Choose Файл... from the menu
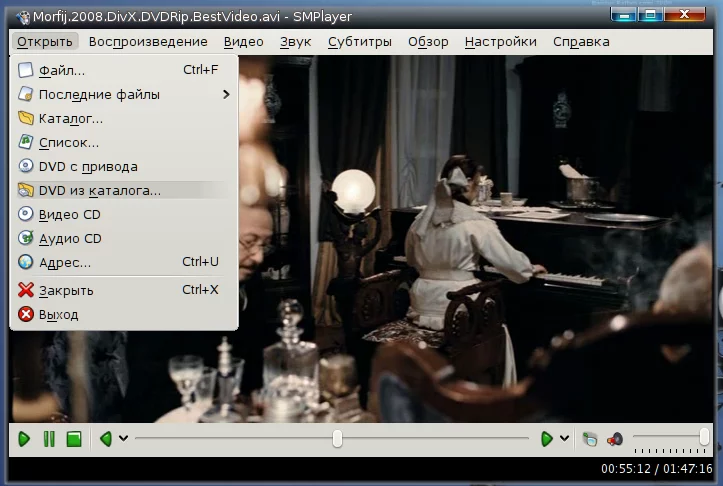The image size is (723, 486). click(x=124, y=70)
